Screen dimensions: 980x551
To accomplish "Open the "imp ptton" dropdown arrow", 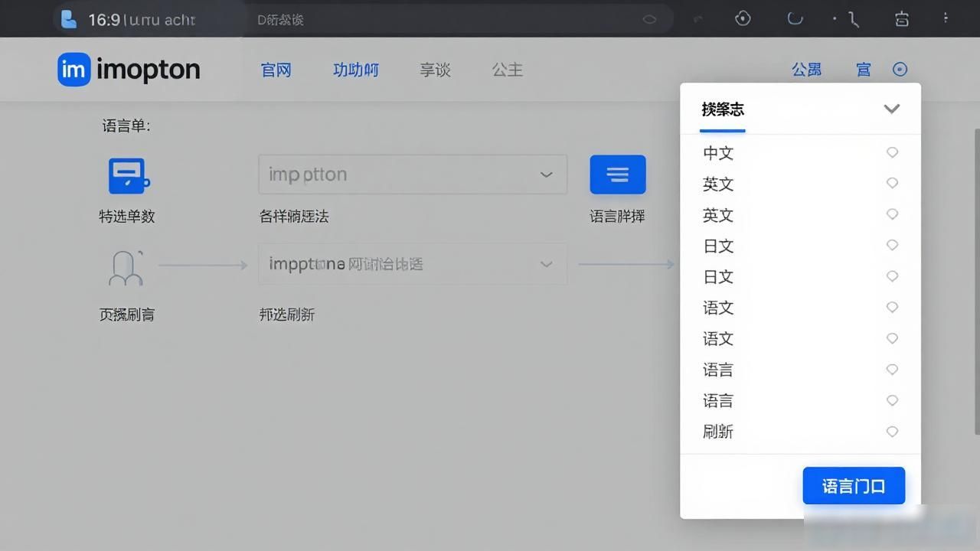I will point(546,174).
